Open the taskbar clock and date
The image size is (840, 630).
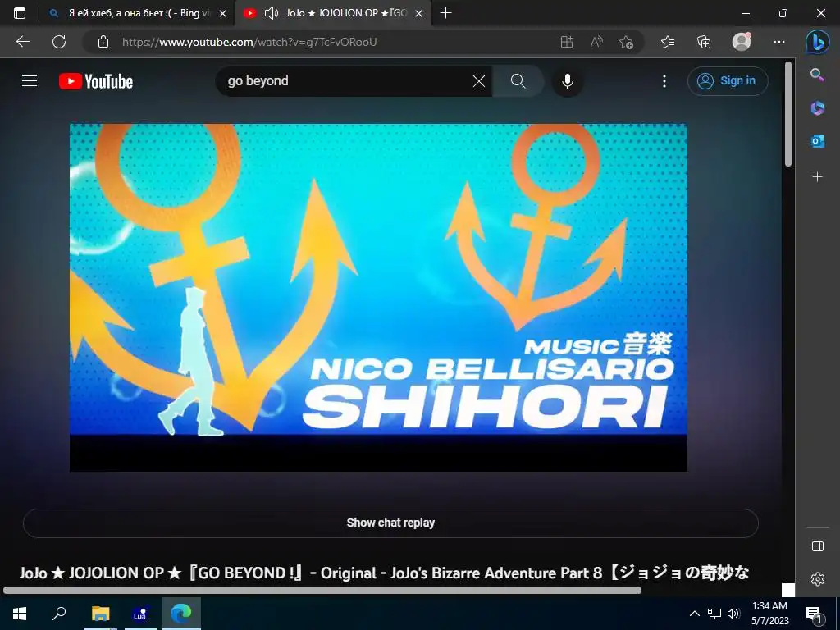769,614
